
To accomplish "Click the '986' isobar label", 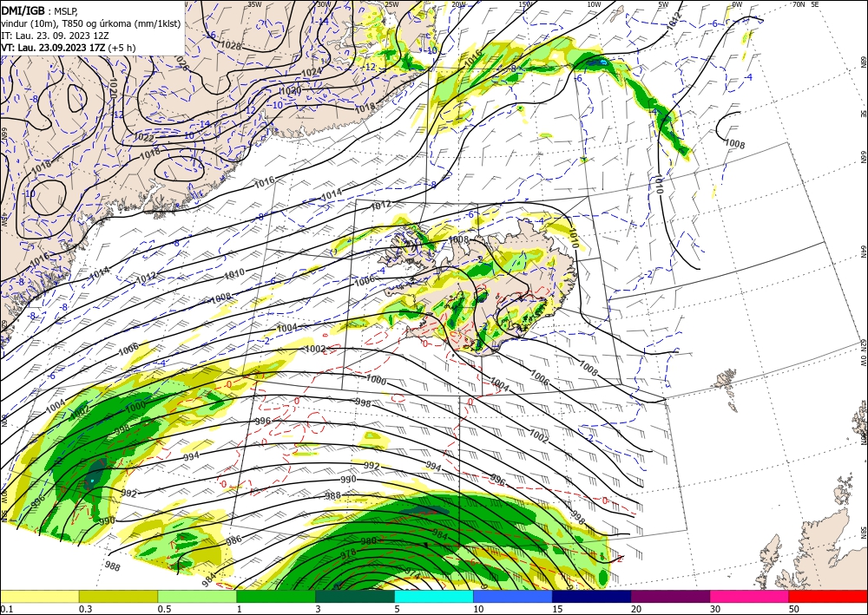I will coord(234,540).
